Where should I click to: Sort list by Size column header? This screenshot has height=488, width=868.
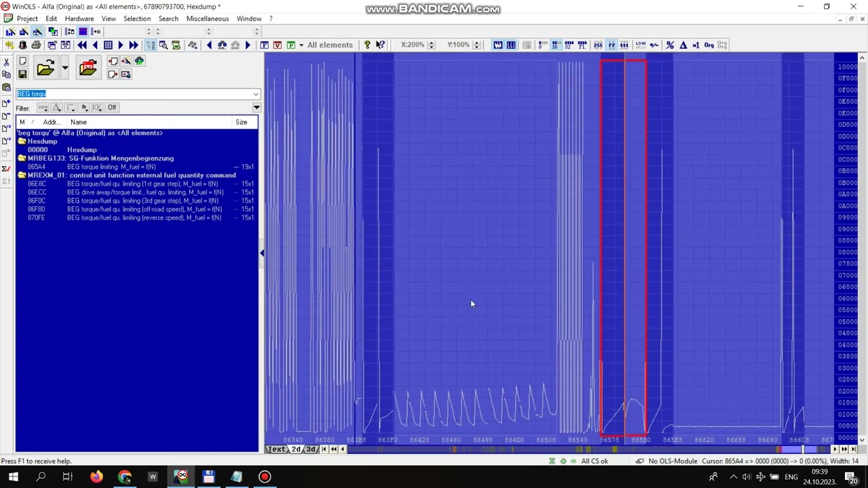pyautogui.click(x=241, y=122)
